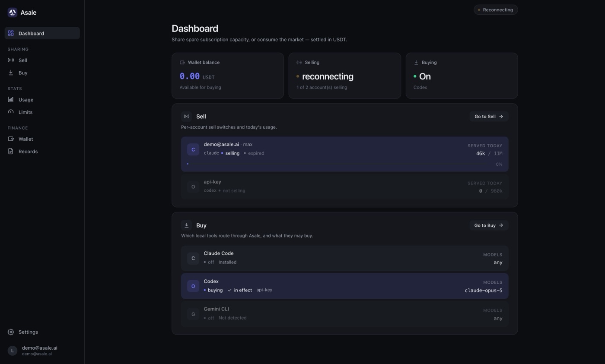
Task: Open Settings in the sidebar
Action: [42, 332]
